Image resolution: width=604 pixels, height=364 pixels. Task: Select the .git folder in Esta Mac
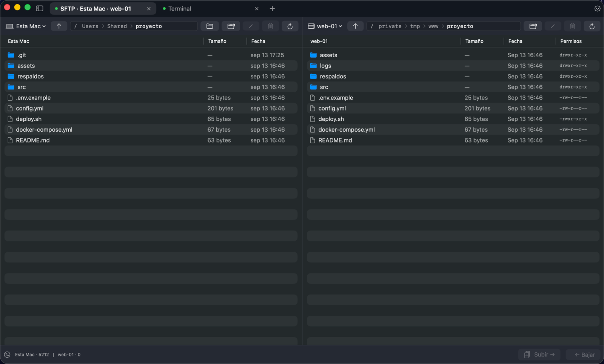(151, 55)
